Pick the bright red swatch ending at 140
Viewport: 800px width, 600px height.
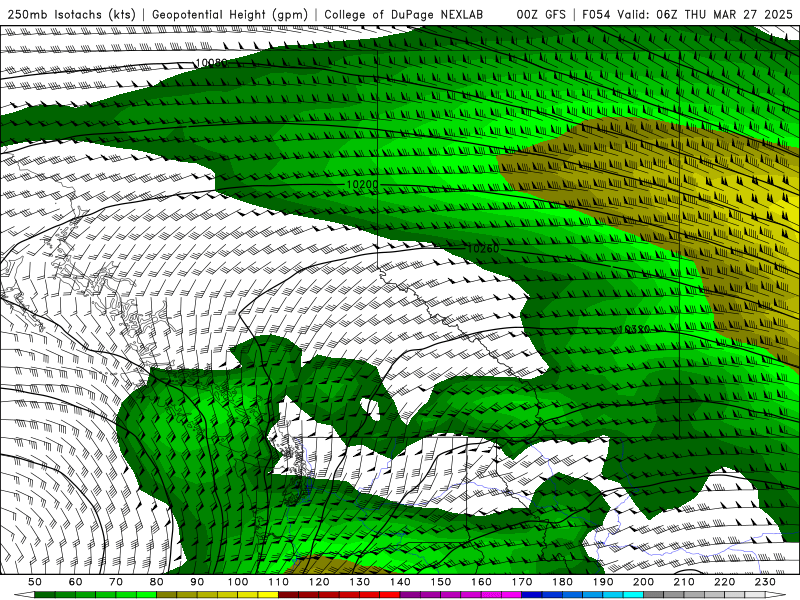coord(390,595)
